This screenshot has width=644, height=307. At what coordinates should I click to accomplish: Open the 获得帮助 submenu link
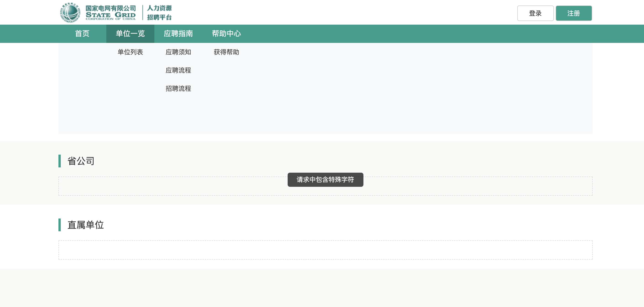pyautogui.click(x=226, y=52)
